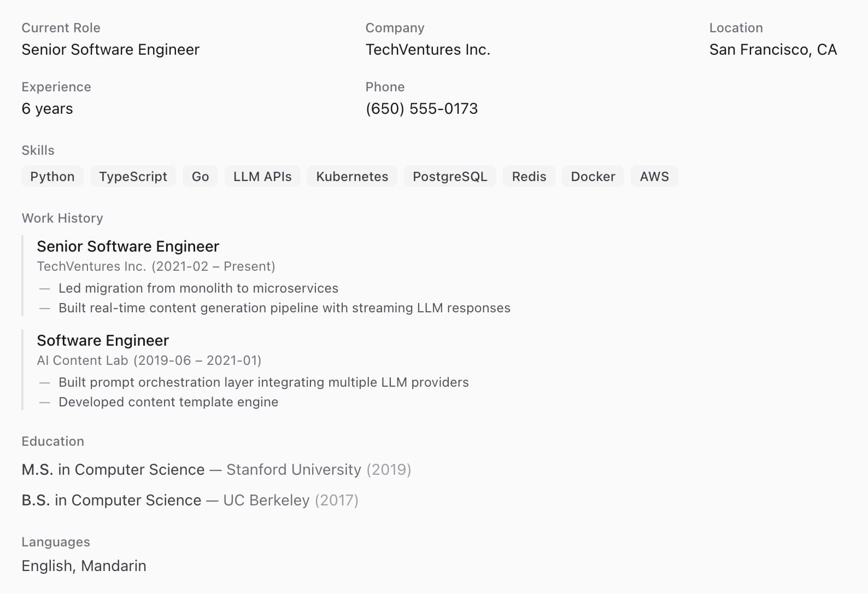Select the LLM APIs skill chip
This screenshot has width=868, height=594.
point(262,177)
